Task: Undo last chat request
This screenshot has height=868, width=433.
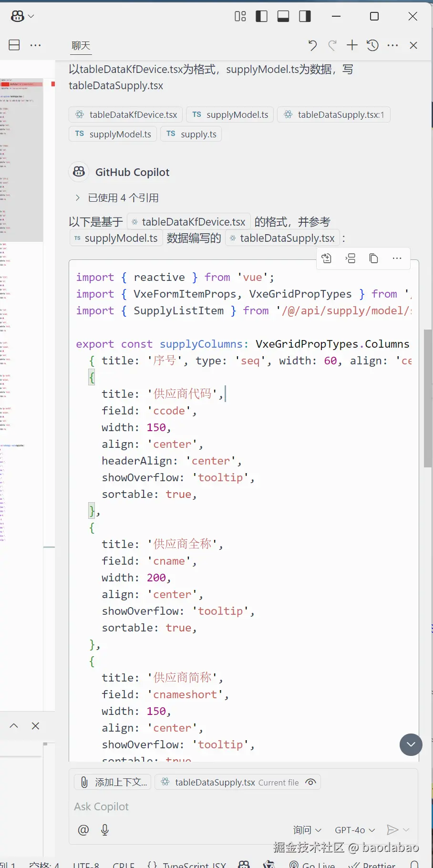Action: [312, 45]
